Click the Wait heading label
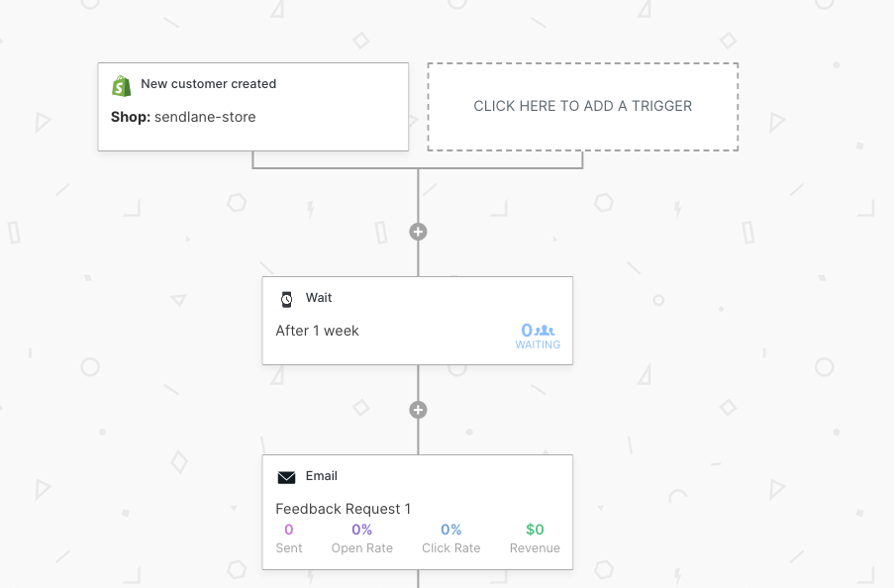Screen dimensions: 894x588 point(319,298)
